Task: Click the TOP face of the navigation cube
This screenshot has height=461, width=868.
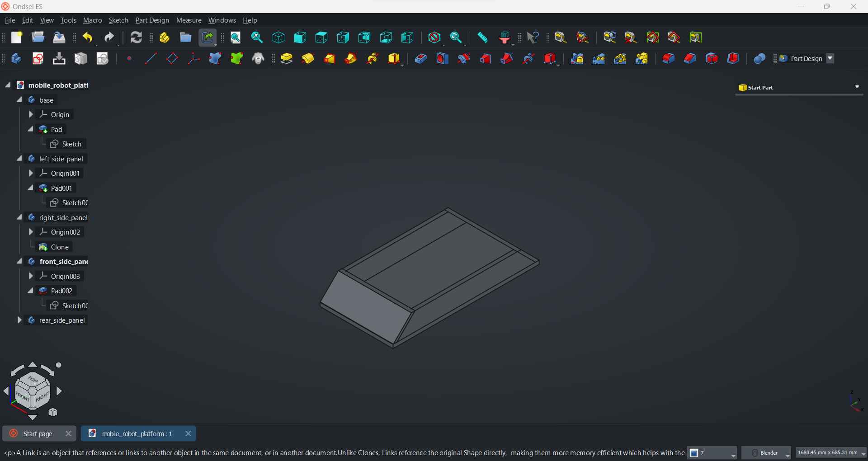Action: point(33,379)
